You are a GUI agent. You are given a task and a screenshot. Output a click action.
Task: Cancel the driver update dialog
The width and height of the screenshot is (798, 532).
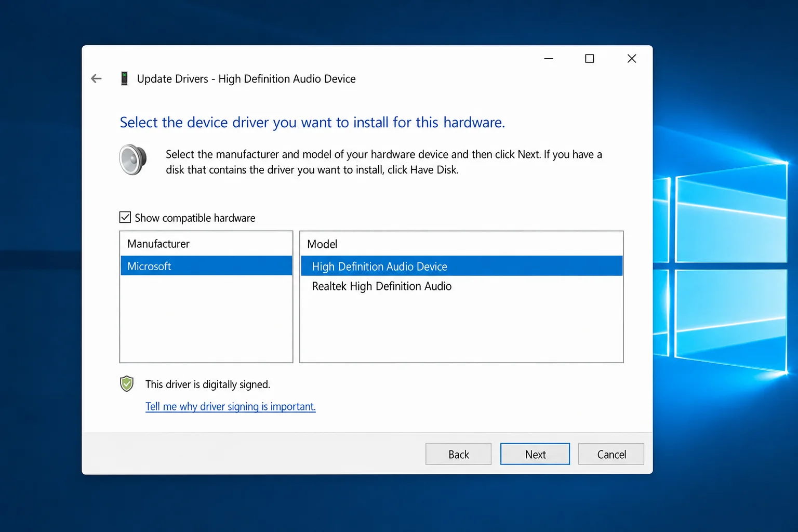tap(611, 454)
